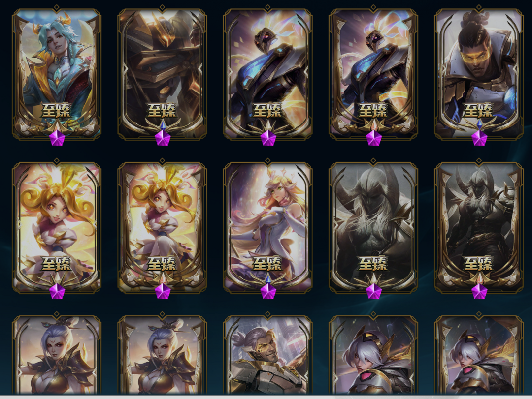Click the gem under the thin-framed beaked-helmet card
532x399 pixels.
(x=268, y=138)
